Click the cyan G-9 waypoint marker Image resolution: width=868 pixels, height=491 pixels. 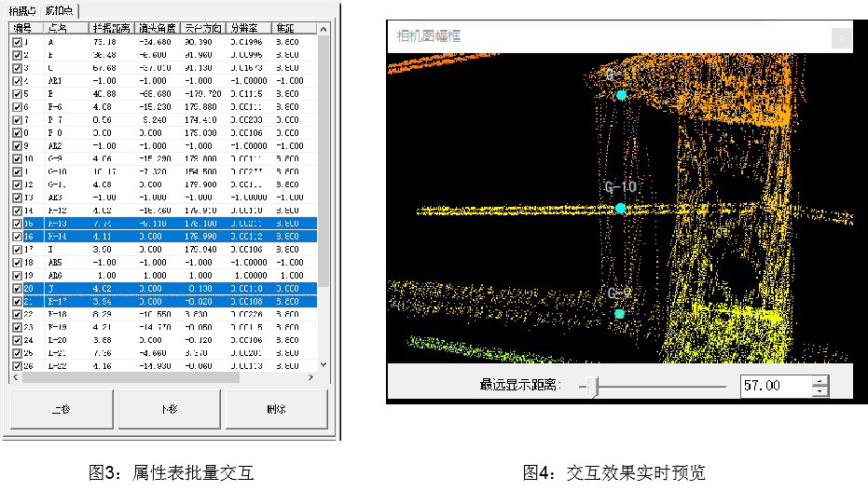pyautogui.click(x=619, y=314)
